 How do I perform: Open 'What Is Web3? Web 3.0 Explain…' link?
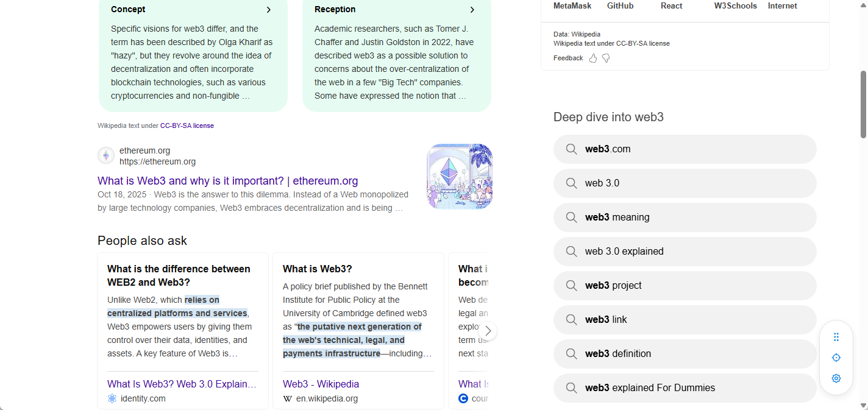pyautogui.click(x=182, y=384)
